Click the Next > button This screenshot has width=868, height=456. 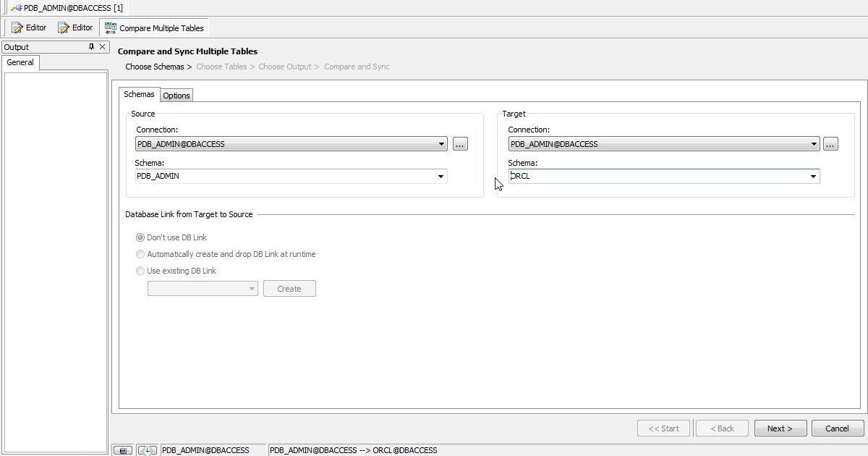click(x=780, y=428)
